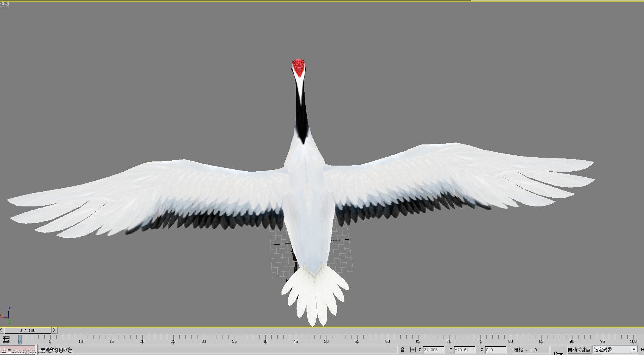Screen dimensions: 644x355
Task: Click the crane's red head in viewport
Action: click(x=299, y=67)
